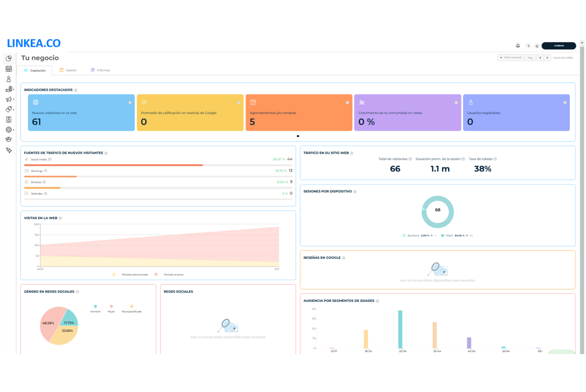Screen dimensions: 586x392
Task: Go to next month with right arrow
Action: point(547,58)
